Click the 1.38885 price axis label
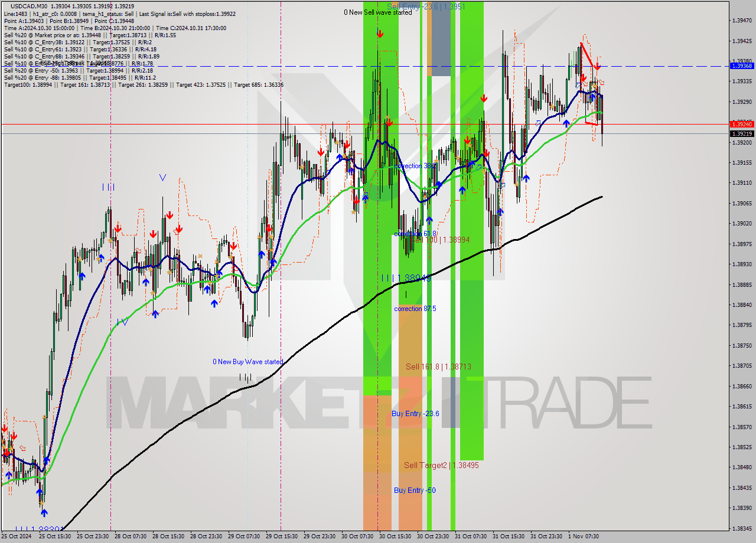This screenshot has height=543, width=756. [x=742, y=284]
